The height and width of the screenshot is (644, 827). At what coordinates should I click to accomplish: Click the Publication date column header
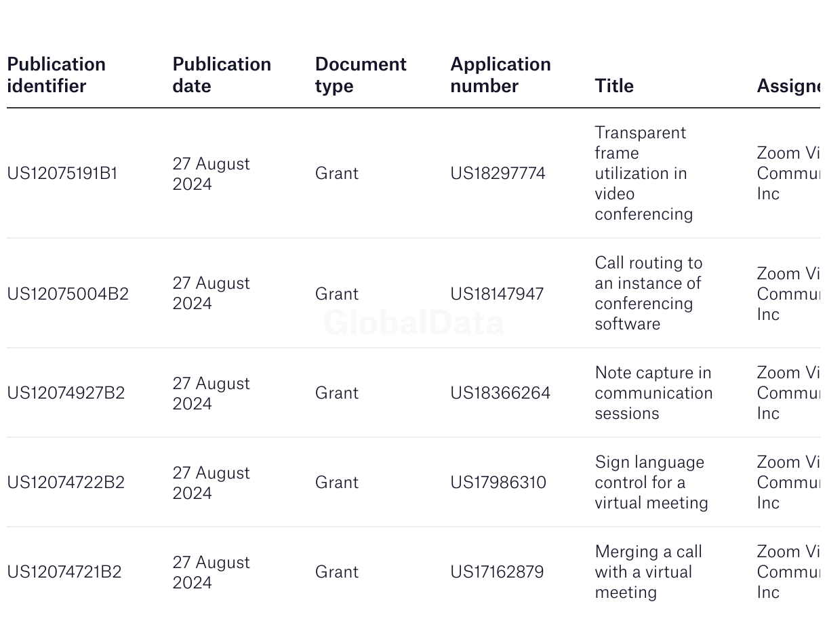coord(222,75)
